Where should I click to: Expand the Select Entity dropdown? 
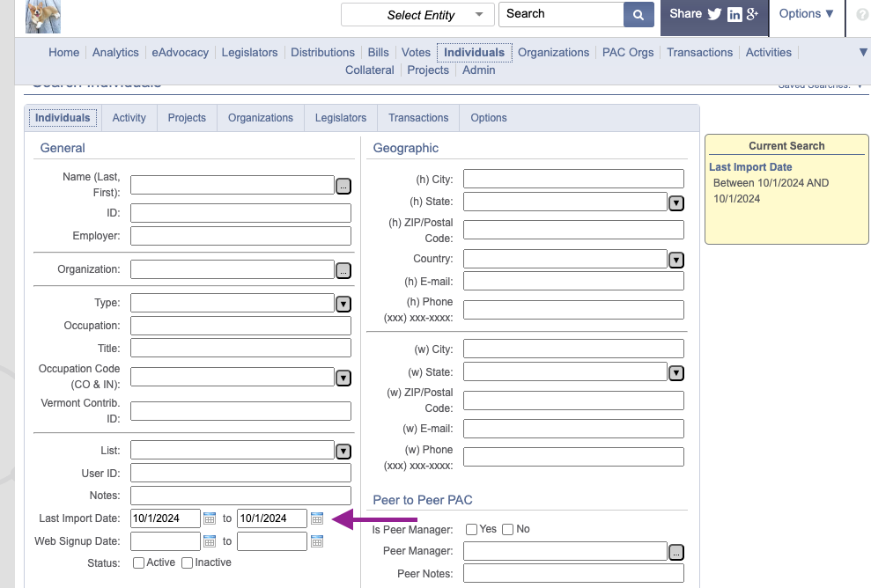[417, 14]
